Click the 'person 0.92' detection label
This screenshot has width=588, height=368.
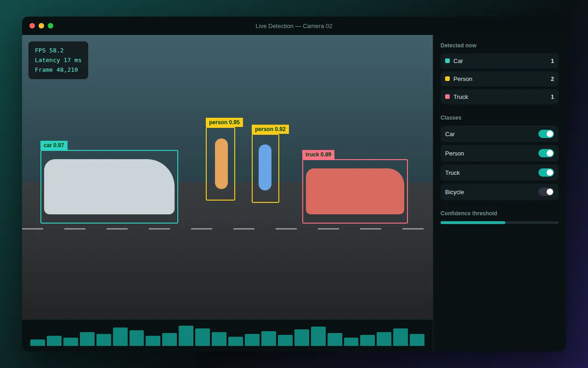coord(270,129)
